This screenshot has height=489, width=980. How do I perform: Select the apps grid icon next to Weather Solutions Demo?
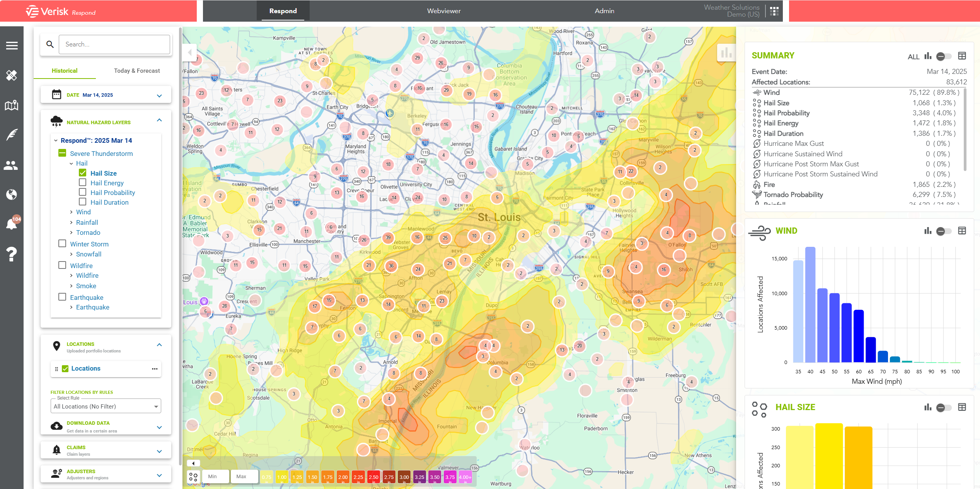[x=774, y=11]
